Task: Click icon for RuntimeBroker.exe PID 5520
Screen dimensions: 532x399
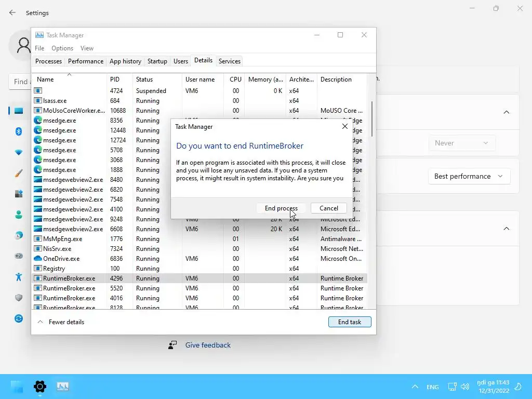Action: [x=38, y=288]
